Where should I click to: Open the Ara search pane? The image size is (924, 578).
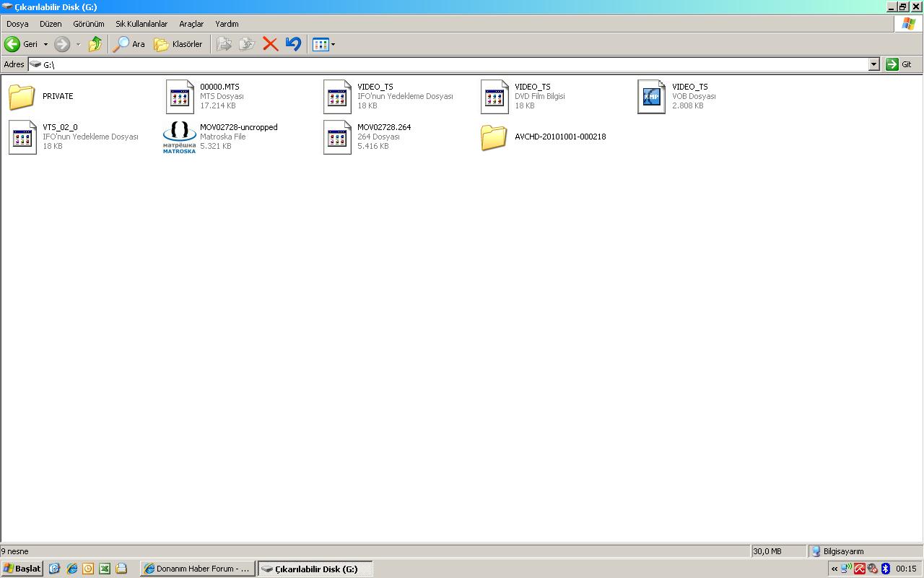tap(129, 44)
